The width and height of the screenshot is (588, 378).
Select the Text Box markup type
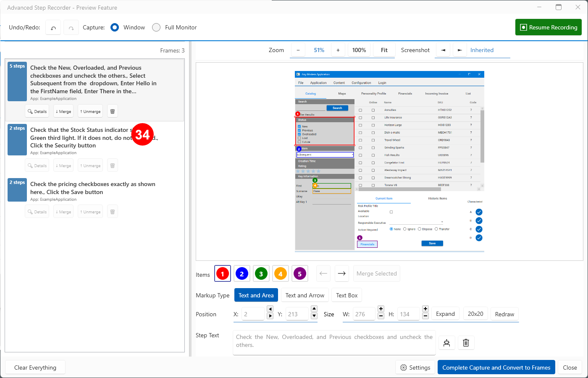point(347,295)
